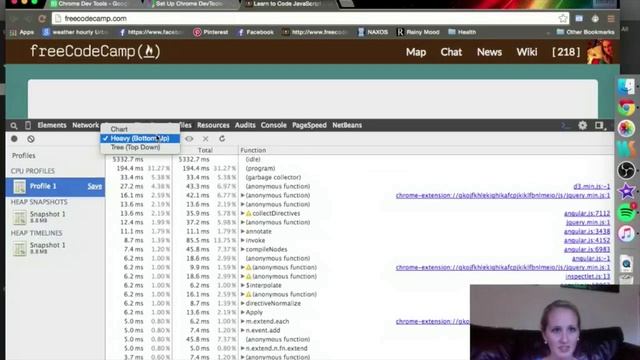Screen dimensions: 640x360
Task: Reload the page in Chrome
Action: coord(42,18)
